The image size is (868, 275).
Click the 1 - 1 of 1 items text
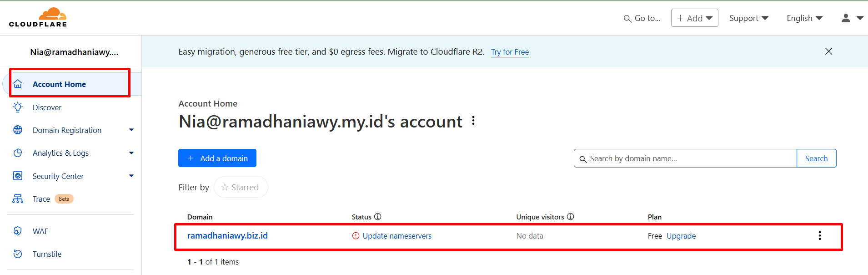[213, 262]
